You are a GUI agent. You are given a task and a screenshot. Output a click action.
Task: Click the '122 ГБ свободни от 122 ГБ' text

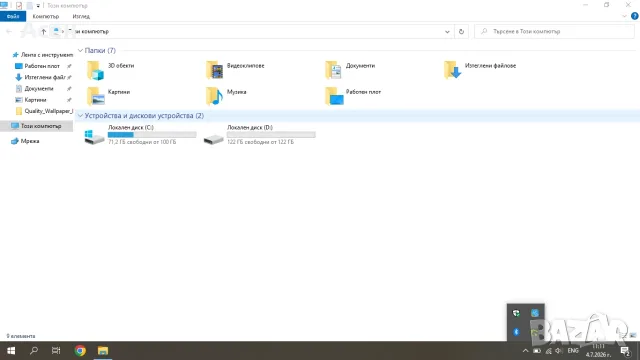[260, 142]
